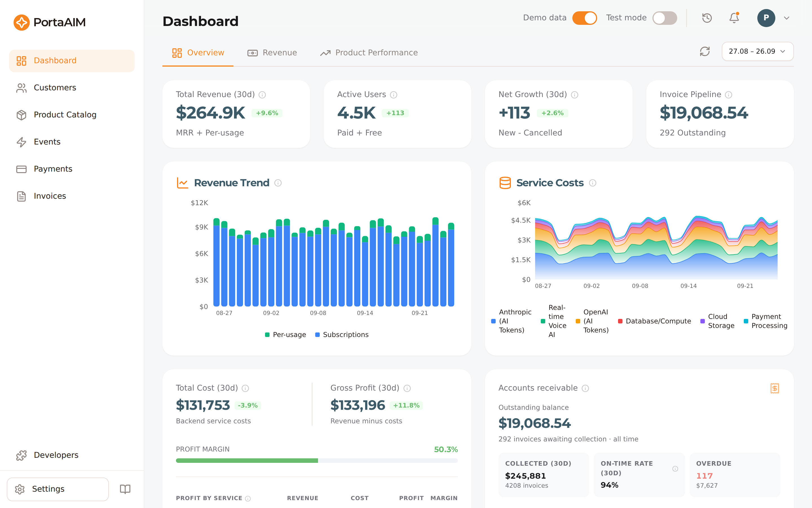Open Developers in the sidebar

coord(72,455)
